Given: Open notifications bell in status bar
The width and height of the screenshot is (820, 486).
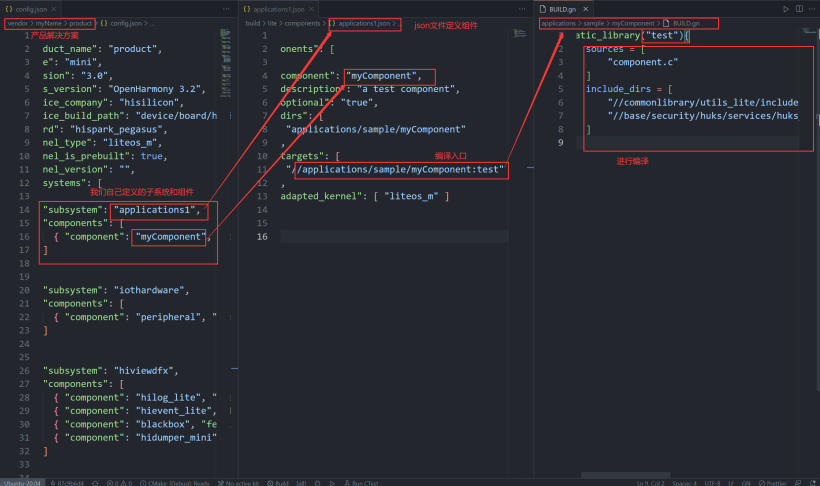Looking at the screenshot, I should coord(812,483).
